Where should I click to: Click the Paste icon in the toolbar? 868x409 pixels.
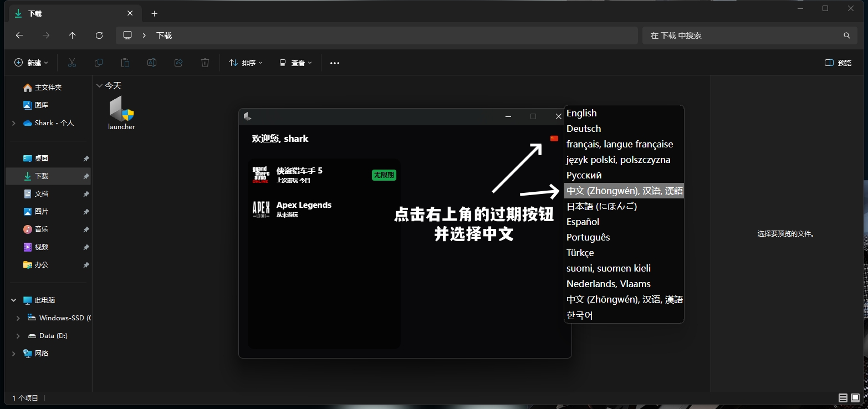click(125, 63)
